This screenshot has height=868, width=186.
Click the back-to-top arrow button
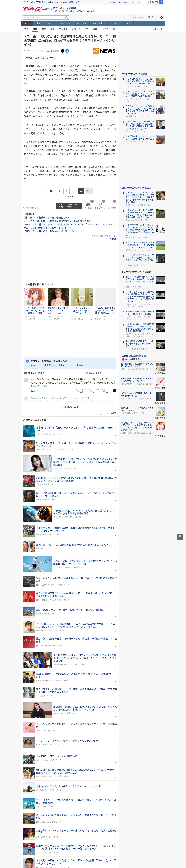coord(180,537)
